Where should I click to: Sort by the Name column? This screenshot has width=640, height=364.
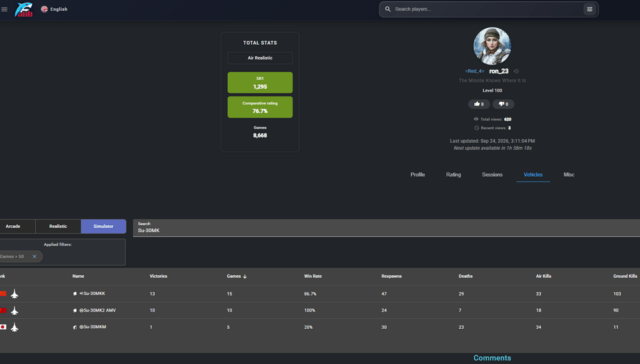[78, 276]
